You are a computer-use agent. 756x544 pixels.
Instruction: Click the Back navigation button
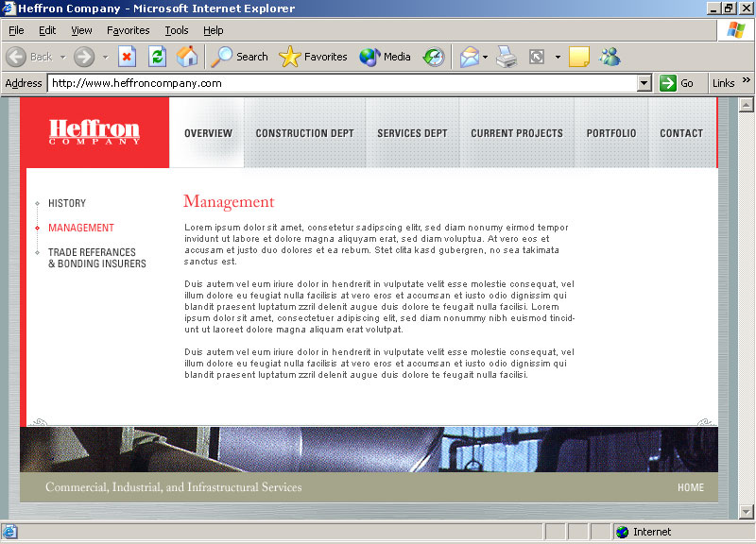(28, 57)
